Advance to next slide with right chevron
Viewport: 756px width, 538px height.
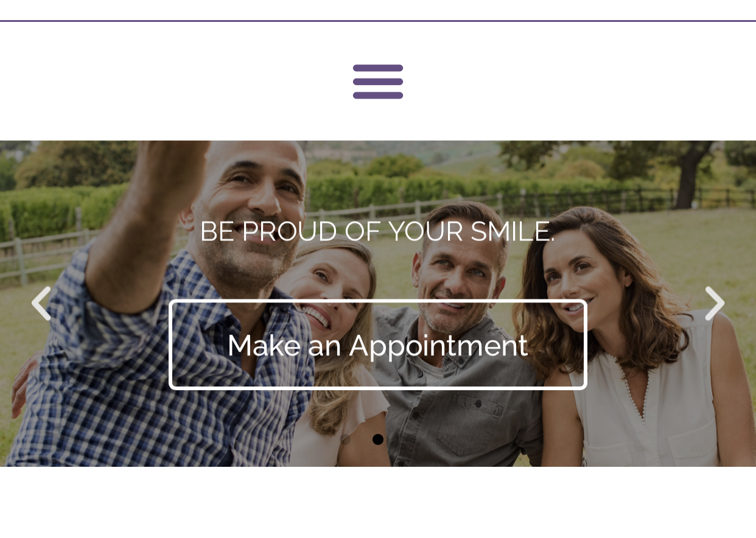715,303
